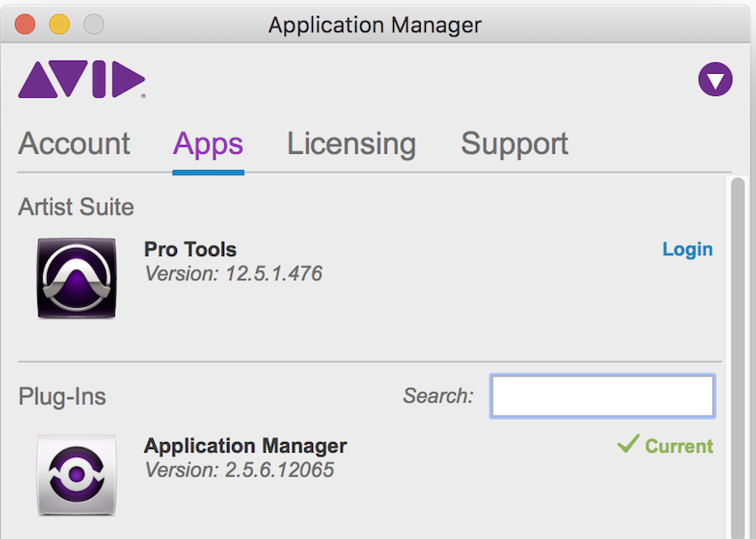Click the green Current status checkmark

pyautogui.click(x=628, y=444)
